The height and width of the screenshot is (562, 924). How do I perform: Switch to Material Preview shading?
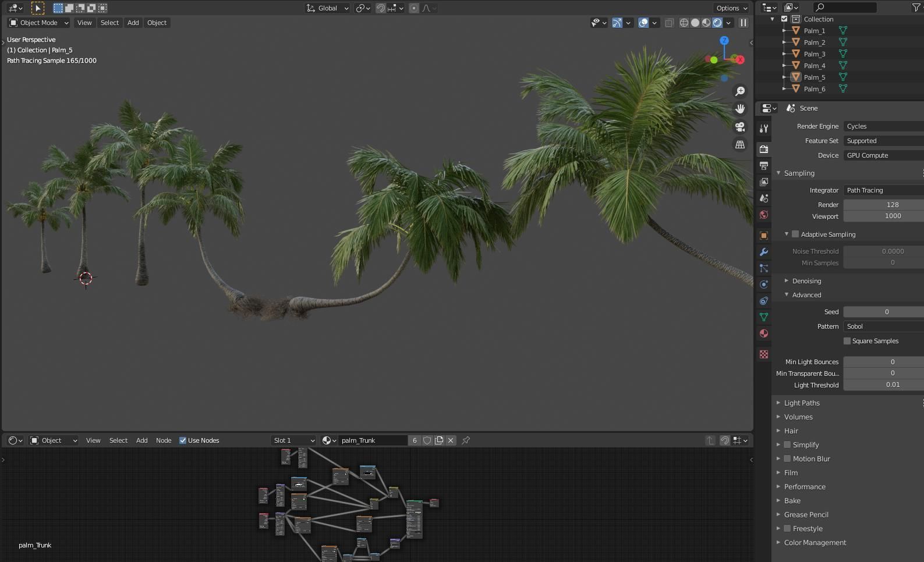tap(706, 23)
